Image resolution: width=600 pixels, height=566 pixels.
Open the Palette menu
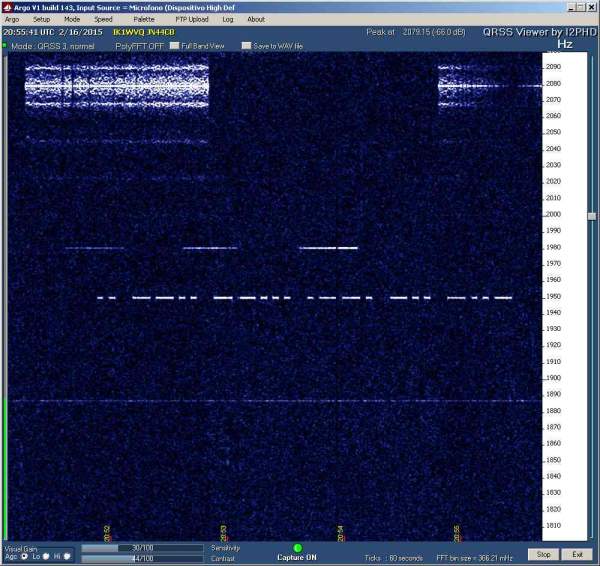pos(144,19)
